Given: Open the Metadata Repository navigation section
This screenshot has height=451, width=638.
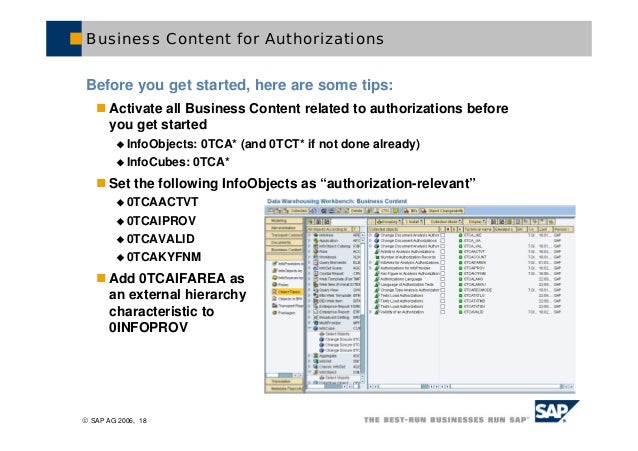Looking at the screenshot, I should pos(284,388).
